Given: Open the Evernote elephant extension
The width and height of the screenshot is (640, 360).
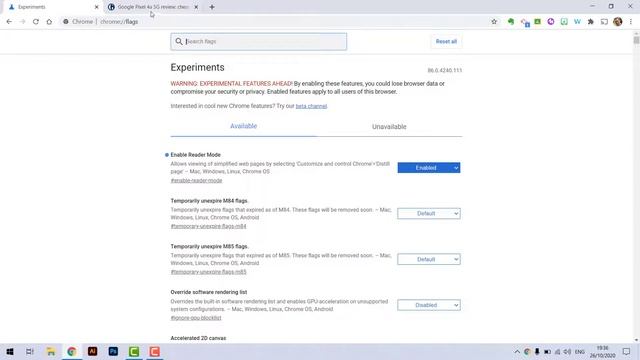Looking at the screenshot, I should click(x=511, y=22).
